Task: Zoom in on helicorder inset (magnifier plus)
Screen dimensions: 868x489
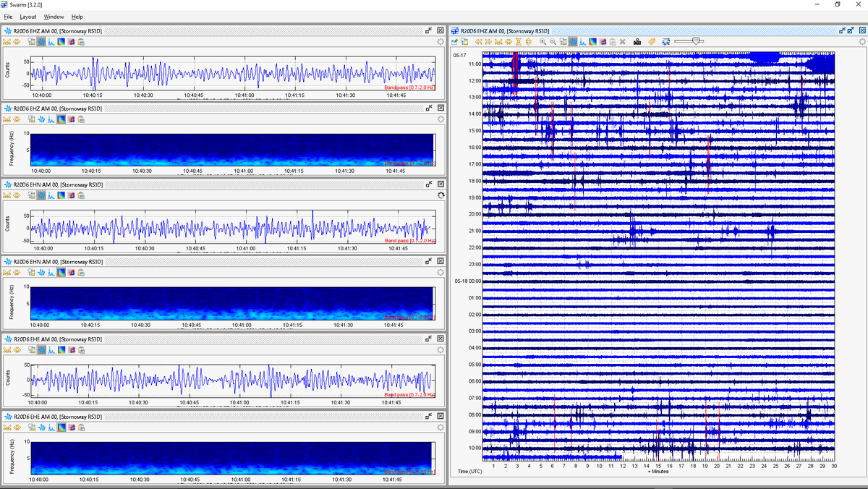Action: click(x=542, y=42)
